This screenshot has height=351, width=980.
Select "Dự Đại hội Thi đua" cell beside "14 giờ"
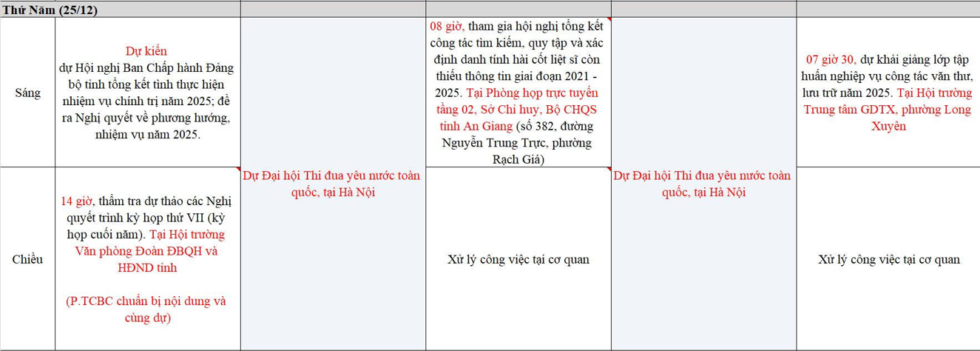pos(332,184)
